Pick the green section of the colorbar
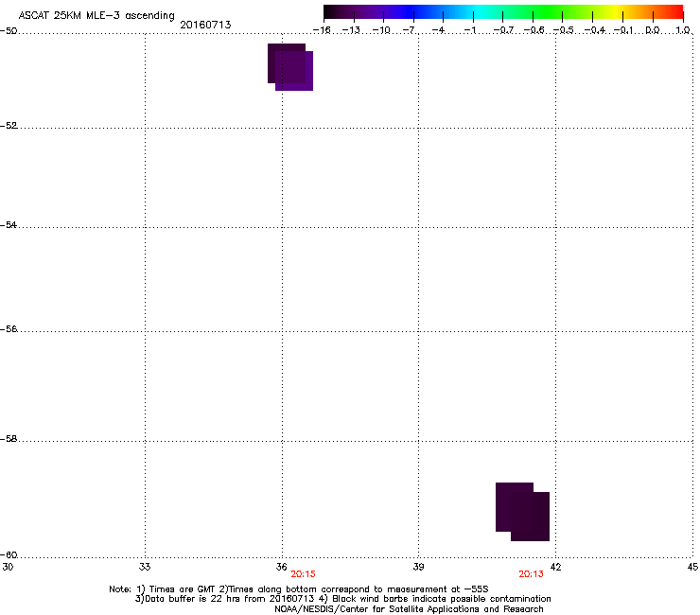Image resolution: width=700 pixels, height=615 pixels. point(549,12)
